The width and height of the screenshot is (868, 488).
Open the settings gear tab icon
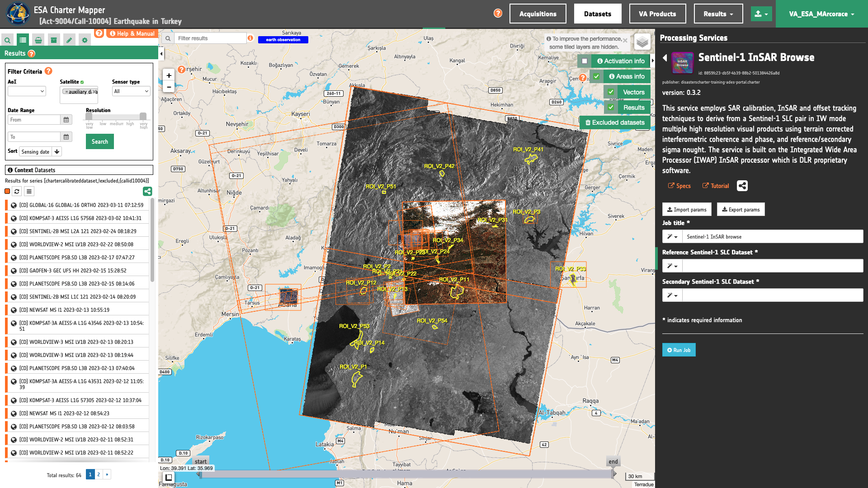[x=85, y=40]
